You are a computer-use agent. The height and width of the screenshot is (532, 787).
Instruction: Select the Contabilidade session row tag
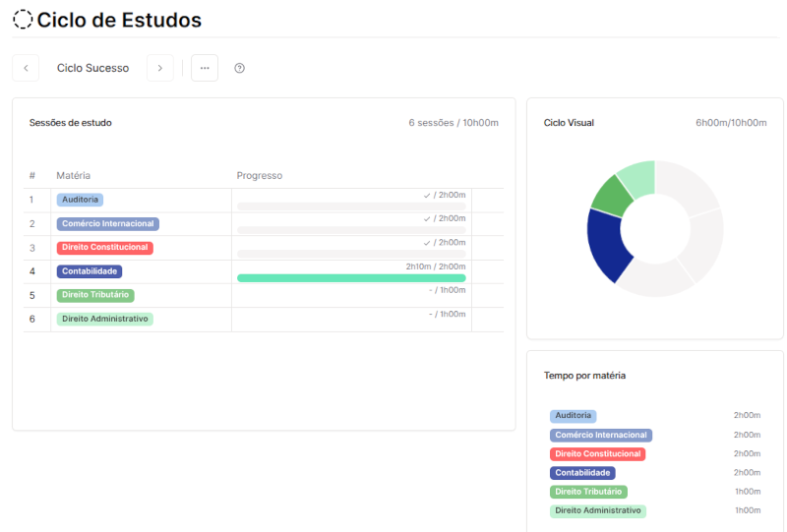pyautogui.click(x=90, y=271)
